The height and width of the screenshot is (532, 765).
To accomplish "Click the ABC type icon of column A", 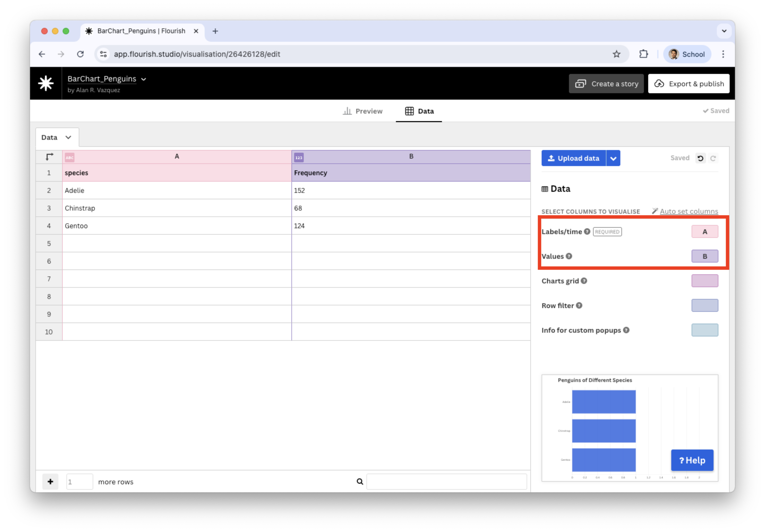I will tap(70, 158).
